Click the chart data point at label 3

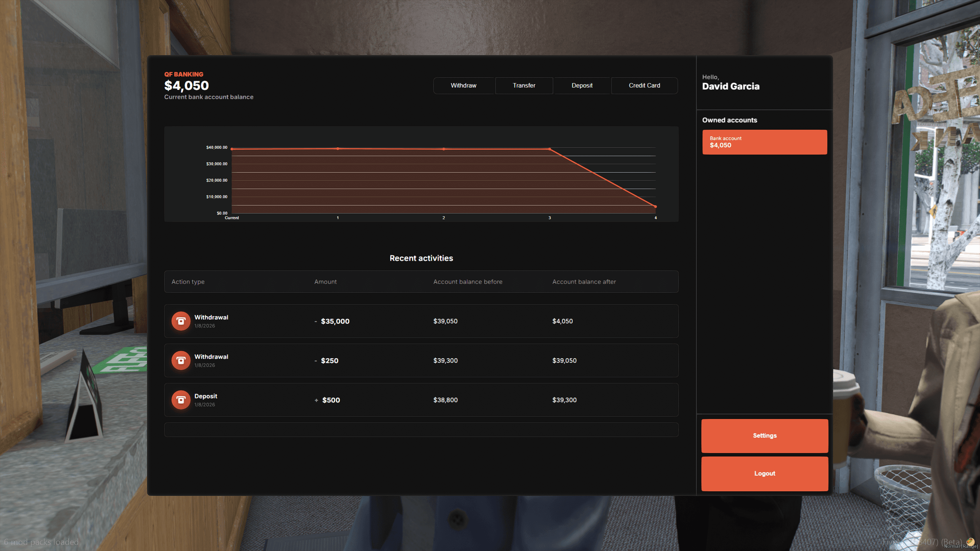[550, 149]
